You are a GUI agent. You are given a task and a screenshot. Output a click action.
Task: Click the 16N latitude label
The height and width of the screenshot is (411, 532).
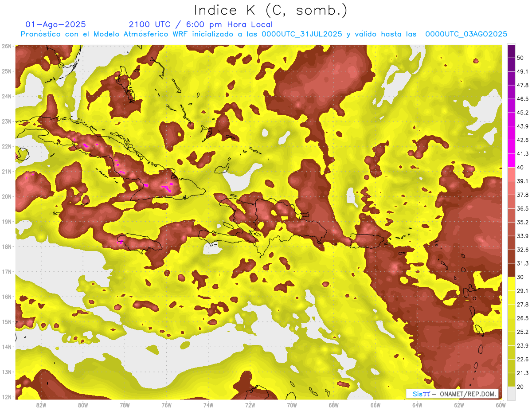(6, 297)
